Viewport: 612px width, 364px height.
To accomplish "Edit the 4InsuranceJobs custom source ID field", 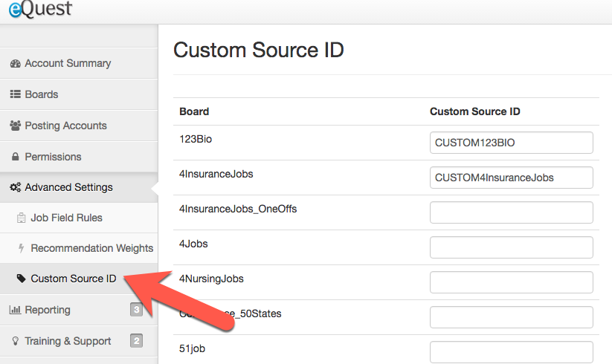I will 512,178.
